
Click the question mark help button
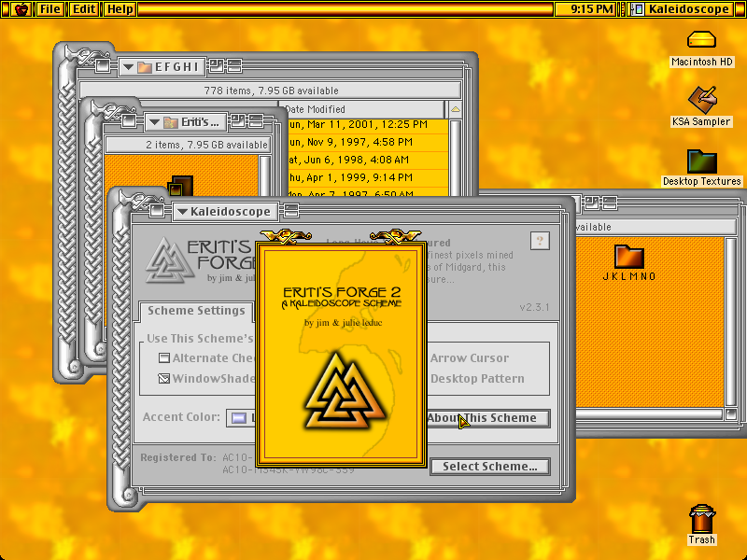(x=540, y=241)
